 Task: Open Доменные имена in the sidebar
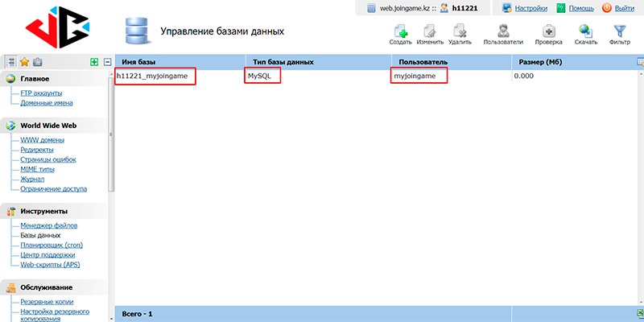[x=47, y=103]
